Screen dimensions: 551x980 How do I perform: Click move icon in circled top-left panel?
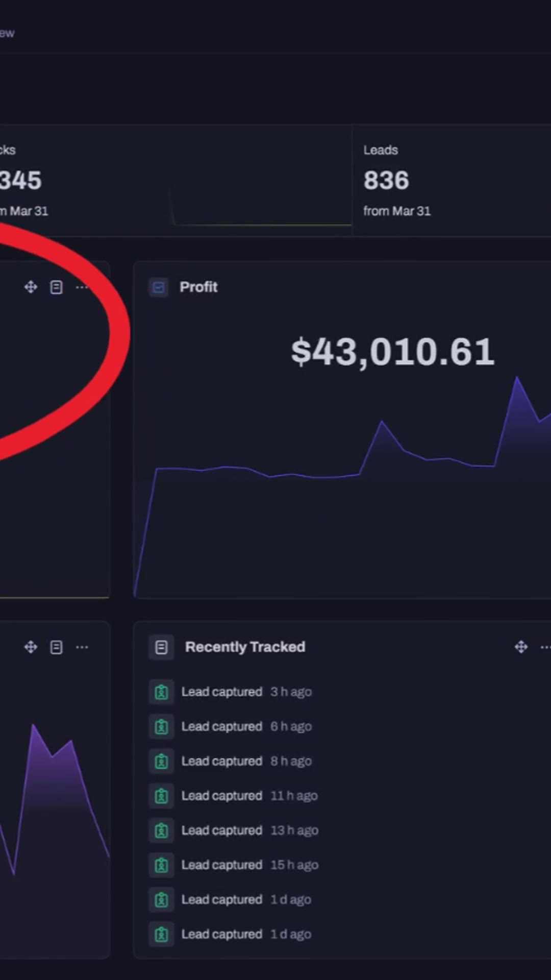coord(31,287)
